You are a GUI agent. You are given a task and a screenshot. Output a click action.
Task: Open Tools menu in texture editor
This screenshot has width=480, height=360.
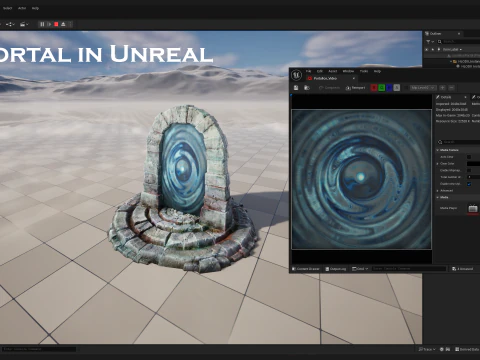[364, 71]
